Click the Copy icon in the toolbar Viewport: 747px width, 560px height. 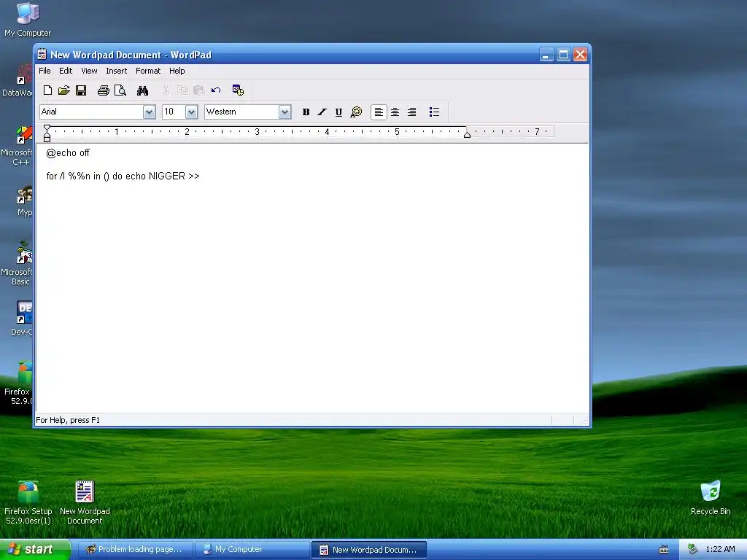(x=182, y=90)
